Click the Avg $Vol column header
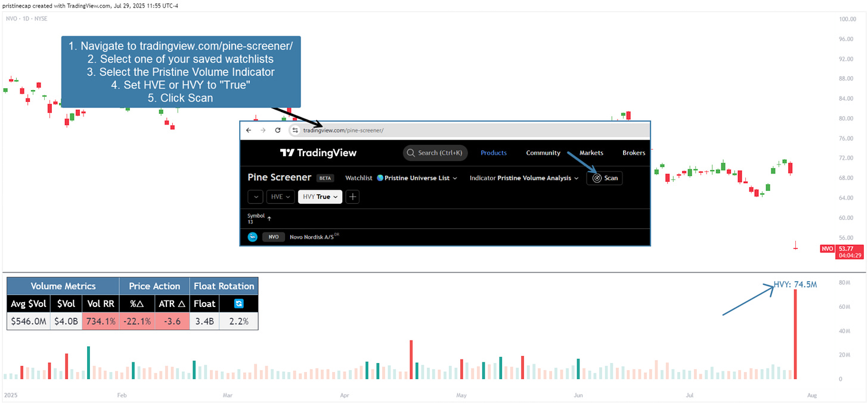 29,303
